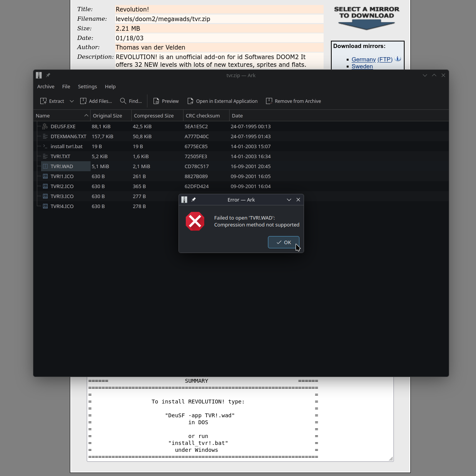Sort by Original Size column
476x476 pixels.
pyautogui.click(x=111, y=116)
